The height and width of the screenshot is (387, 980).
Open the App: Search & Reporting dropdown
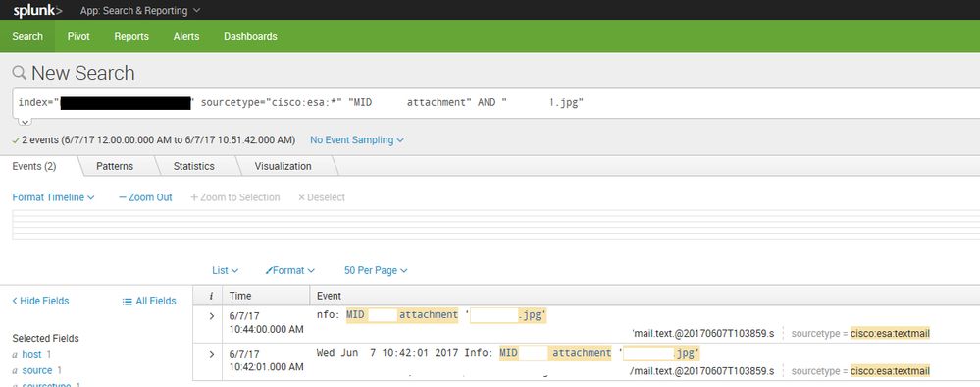point(140,10)
